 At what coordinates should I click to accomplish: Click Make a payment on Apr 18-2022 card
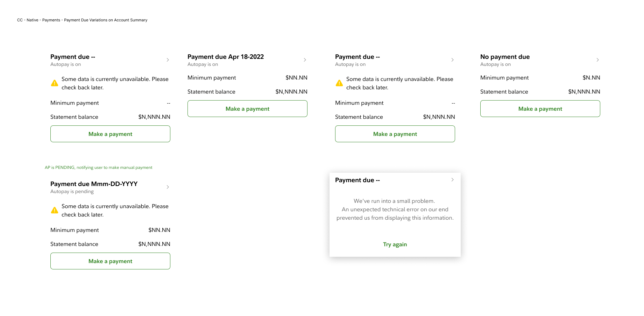pyautogui.click(x=247, y=109)
